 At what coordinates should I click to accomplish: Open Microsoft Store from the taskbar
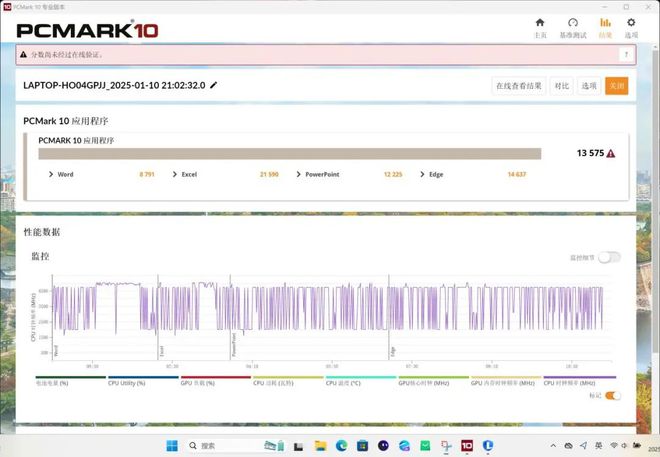(362, 446)
